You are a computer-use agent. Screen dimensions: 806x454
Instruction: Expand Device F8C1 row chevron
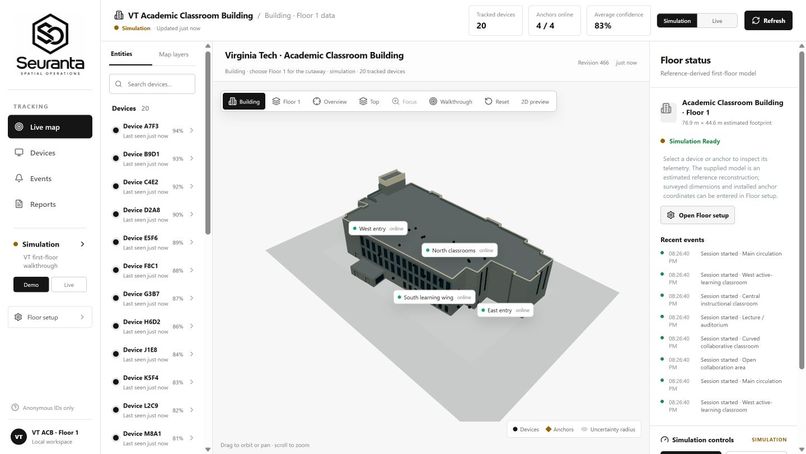point(192,270)
